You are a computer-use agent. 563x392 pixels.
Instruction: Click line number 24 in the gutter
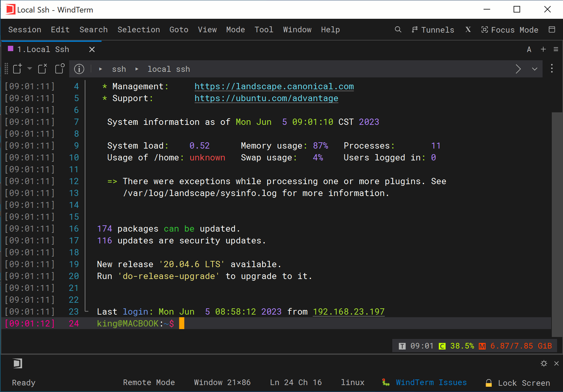click(x=74, y=323)
